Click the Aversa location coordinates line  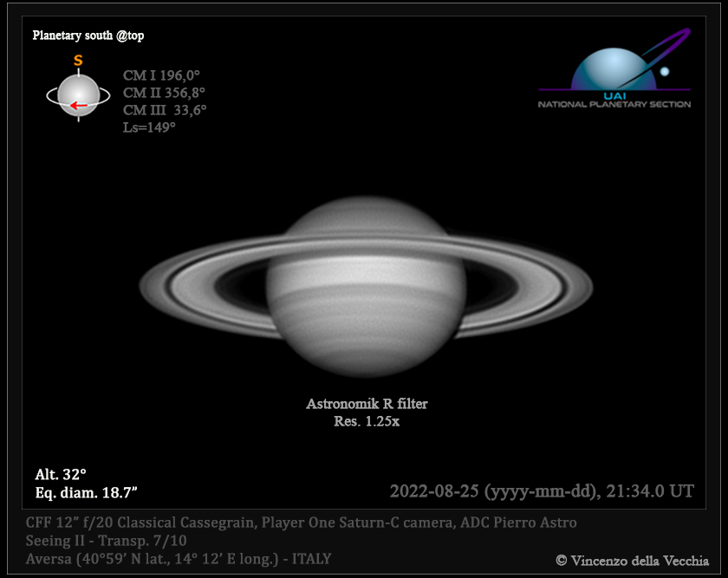[179, 558]
